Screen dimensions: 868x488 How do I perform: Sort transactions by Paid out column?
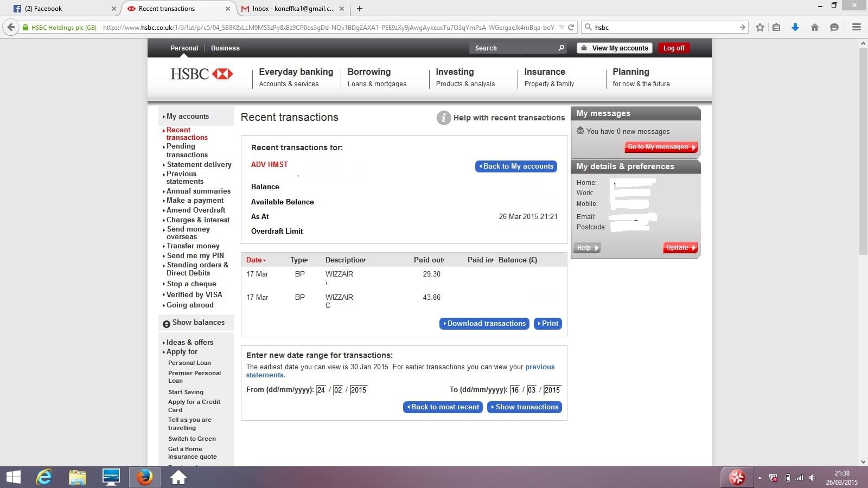click(x=429, y=260)
